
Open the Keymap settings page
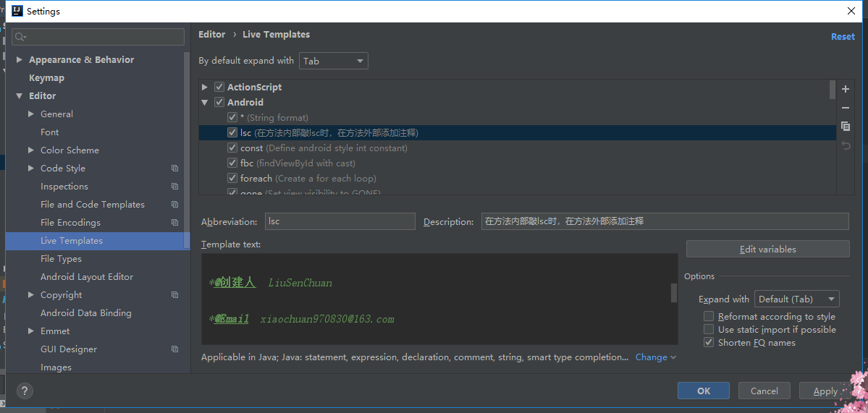click(x=46, y=78)
